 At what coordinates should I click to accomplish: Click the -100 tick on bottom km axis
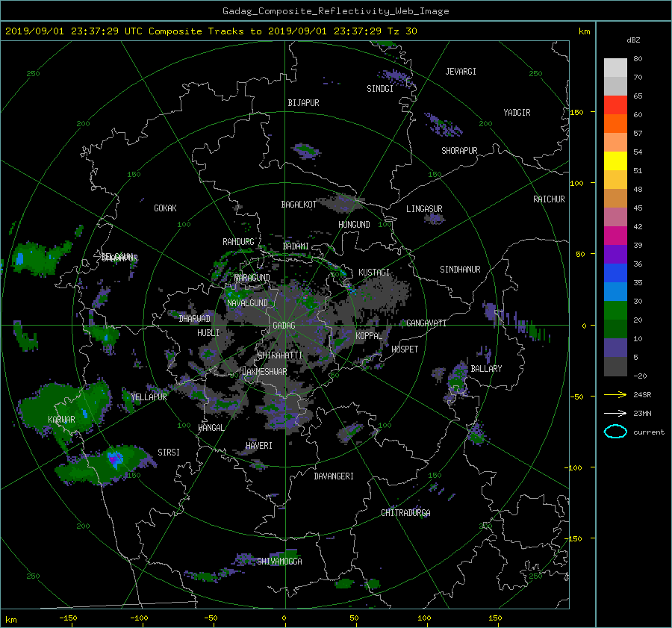pos(139,618)
